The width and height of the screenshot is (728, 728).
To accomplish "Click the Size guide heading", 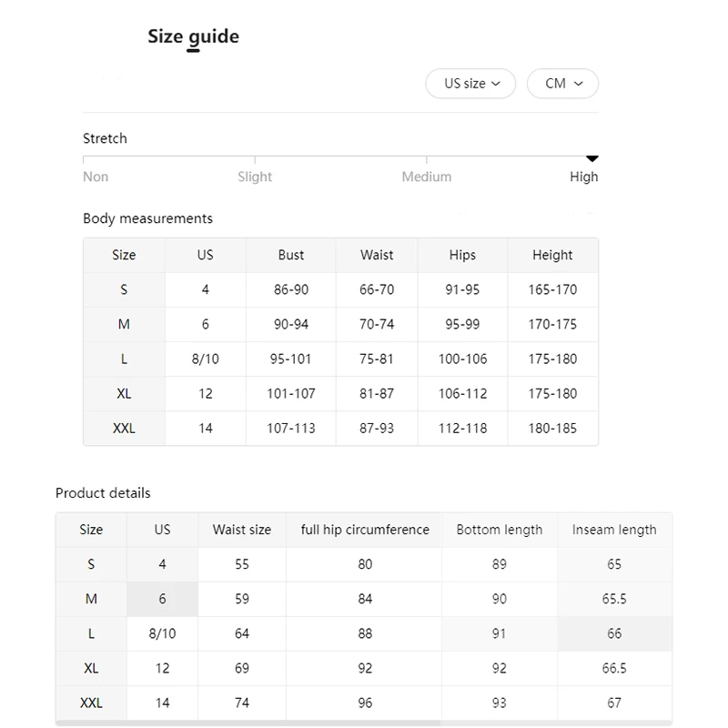I will tap(193, 36).
